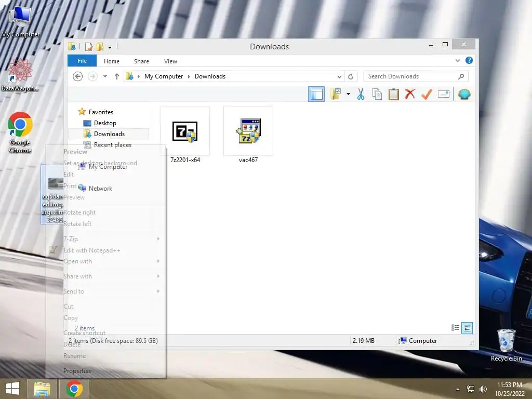Click Computer zone in status bar
This screenshot has height=399, width=532.
(x=418, y=341)
